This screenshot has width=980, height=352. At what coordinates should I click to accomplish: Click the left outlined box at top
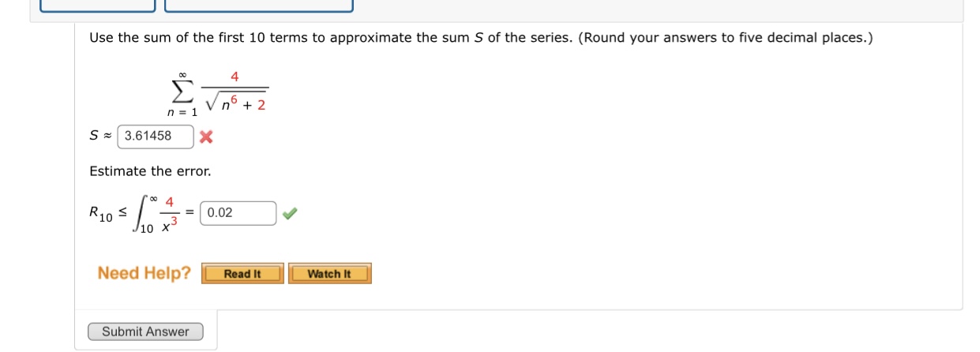coord(98,6)
